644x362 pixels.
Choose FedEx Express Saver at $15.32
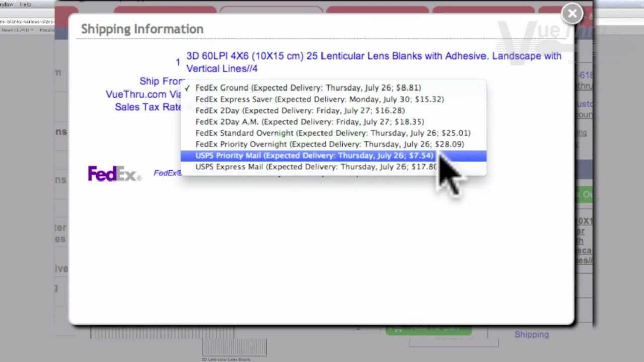pos(333,99)
